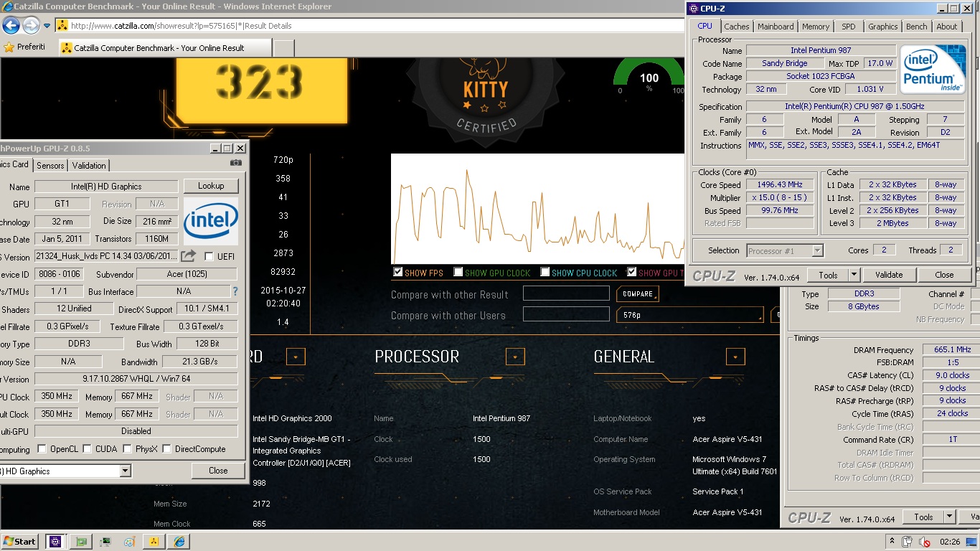Open the 576p compare users dropdown
The width and height of the screenshot is (980, 551).
[691, 315]
